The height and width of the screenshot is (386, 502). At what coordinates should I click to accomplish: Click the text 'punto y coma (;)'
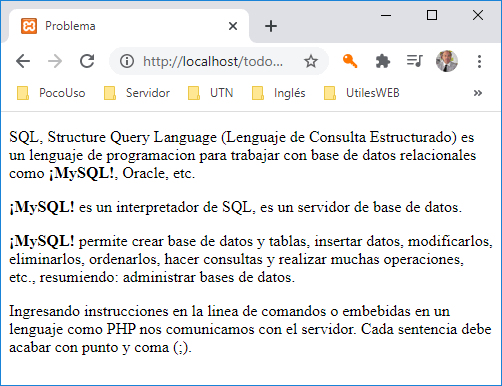pos(136,347)
